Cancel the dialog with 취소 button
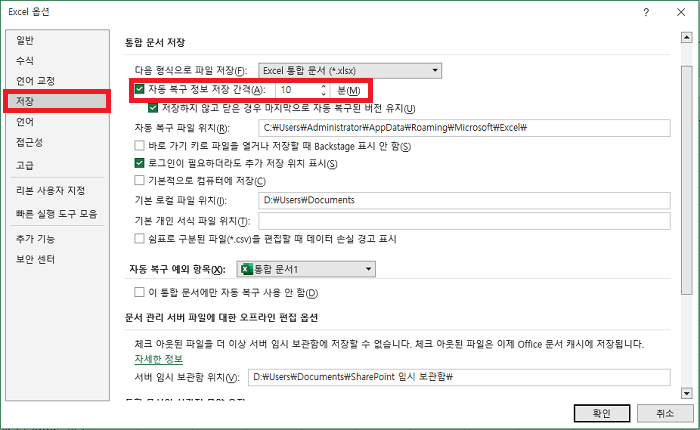The width and height of the screenshot is (700, 430). click(665, 413)
